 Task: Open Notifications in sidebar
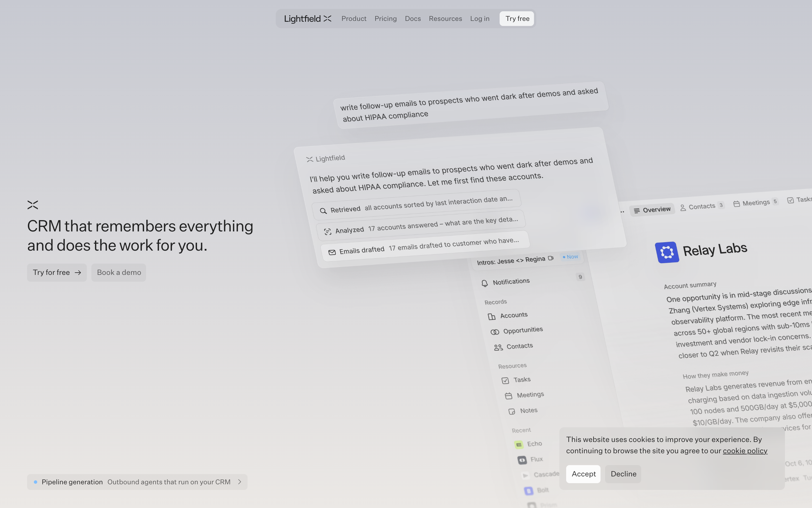(x=511, y=282)
